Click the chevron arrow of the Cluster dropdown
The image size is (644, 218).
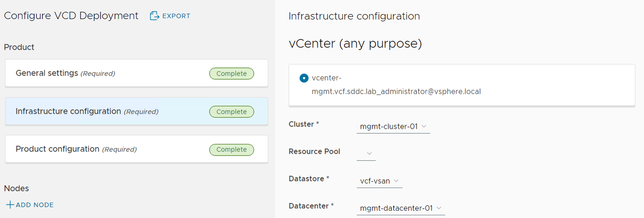[x=424, y=126]
